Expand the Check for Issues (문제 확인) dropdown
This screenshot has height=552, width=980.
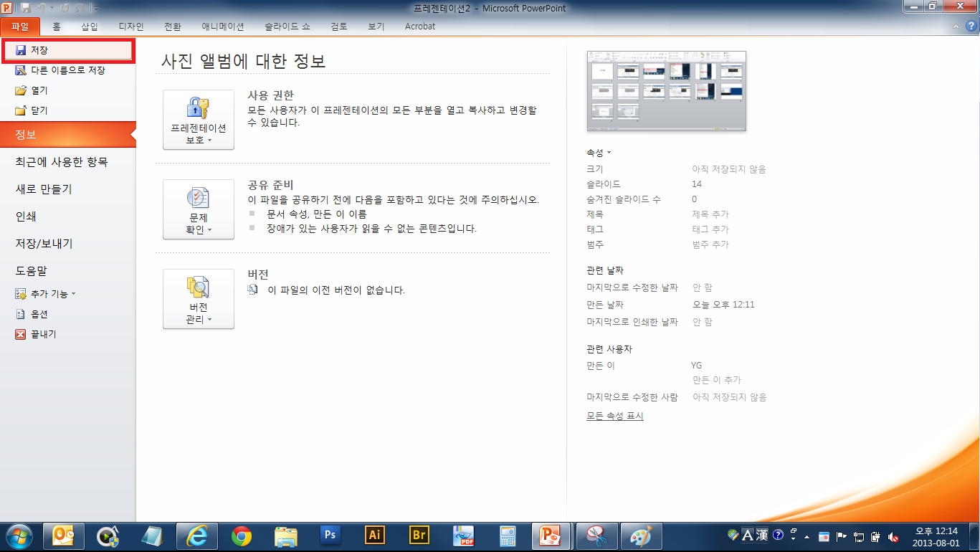(x=199, y=209)
